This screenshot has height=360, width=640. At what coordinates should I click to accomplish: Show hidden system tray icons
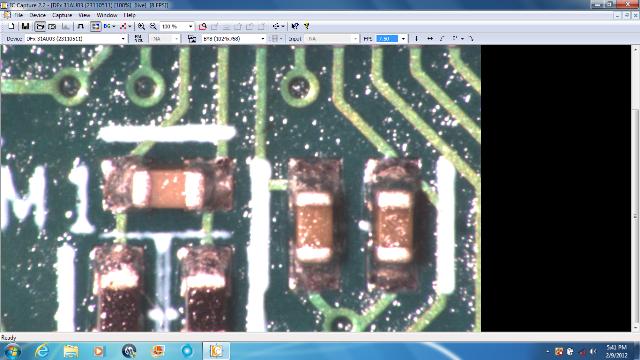click(548, 351)
